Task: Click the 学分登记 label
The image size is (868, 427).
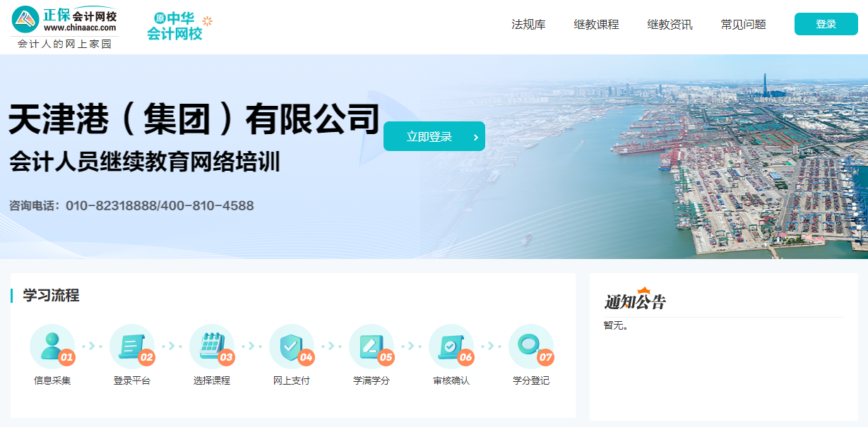Action: (x=531, y=380)
